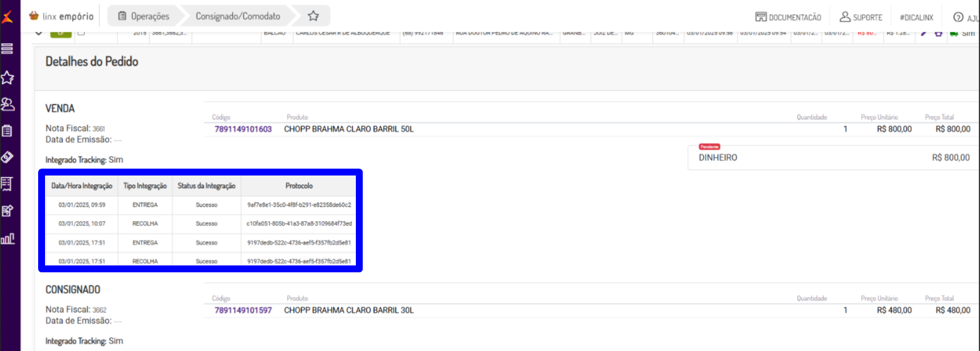Open Favorites star in the left sidebar

click(x=8, y=77)
